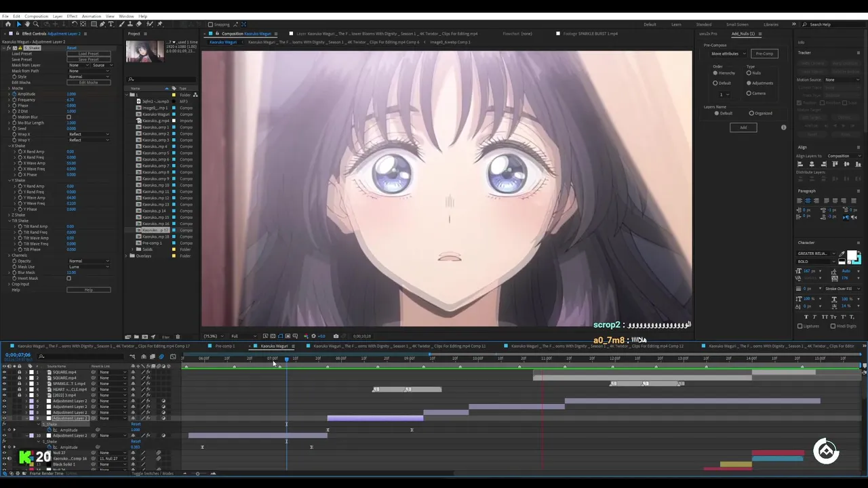Enable the Snapping checkbox
This screenshot has width=868, height=488.
(x=210, y=24)
